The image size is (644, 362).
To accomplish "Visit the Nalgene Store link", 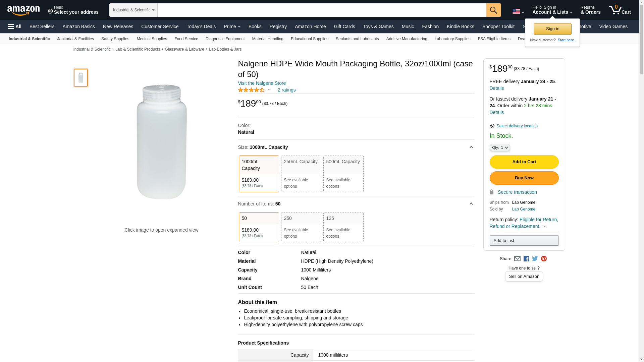I will 262,83.
